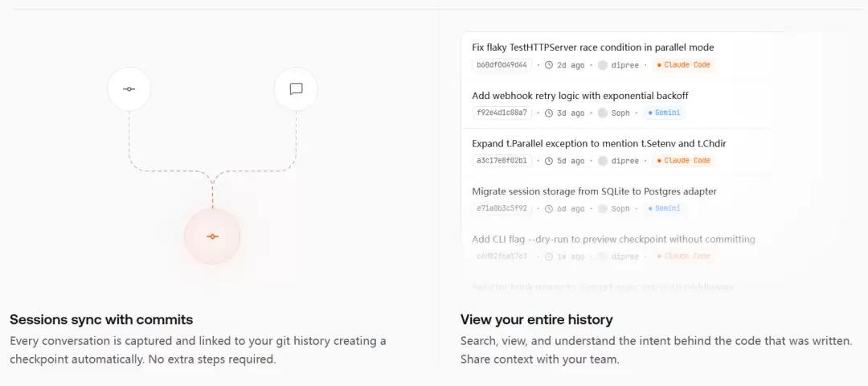Screen dimensions: 868x386
Task: Click the orange glowing checkpoint icon
Action: (212, 236)
